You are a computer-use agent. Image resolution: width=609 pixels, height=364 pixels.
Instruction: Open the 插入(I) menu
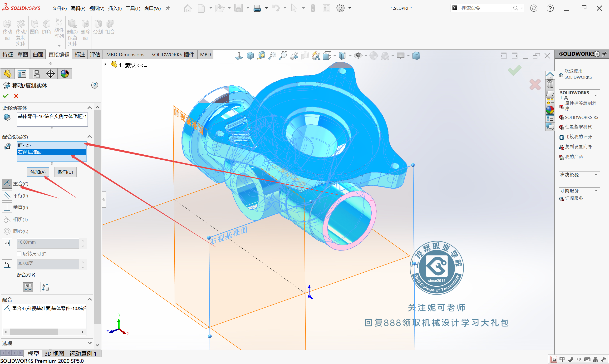[x=115, y=8]
